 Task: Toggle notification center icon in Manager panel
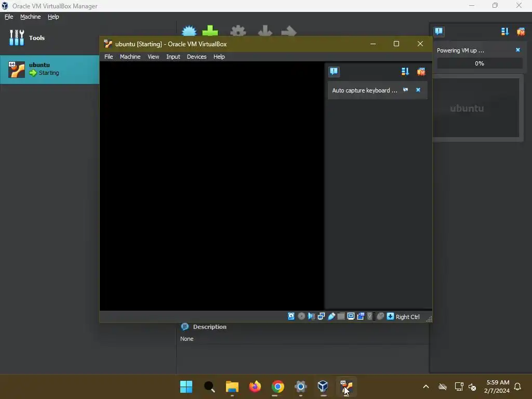[438, 32]
